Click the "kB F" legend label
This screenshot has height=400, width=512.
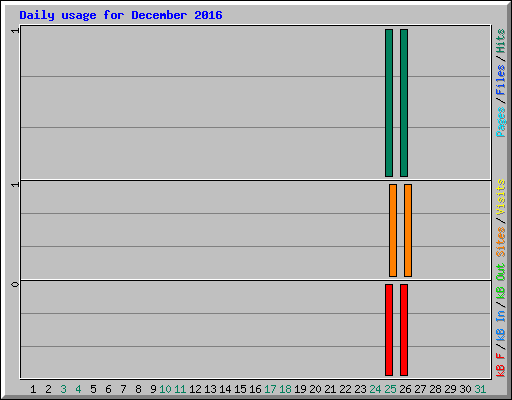pos(501,364)
